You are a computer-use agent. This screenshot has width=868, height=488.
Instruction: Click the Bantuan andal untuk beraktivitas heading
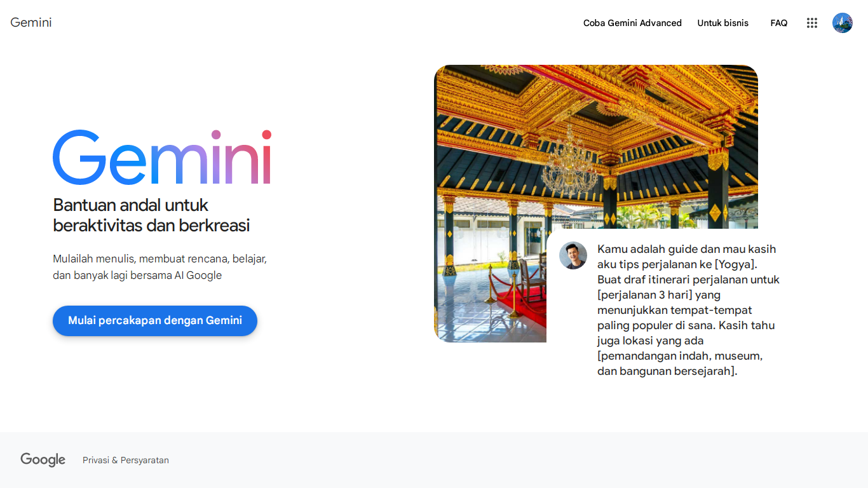pyautogui.click(x=151, y=215)
